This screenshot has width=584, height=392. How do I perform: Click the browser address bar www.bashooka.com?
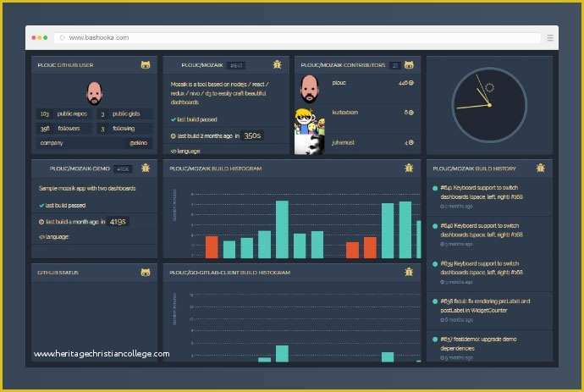(297, 37)
